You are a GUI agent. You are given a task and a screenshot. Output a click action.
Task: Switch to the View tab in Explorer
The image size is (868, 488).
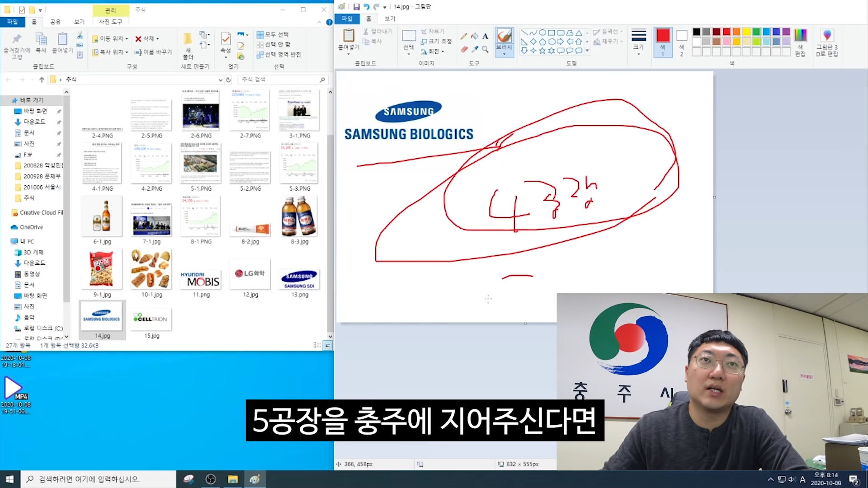coord(80,22)
